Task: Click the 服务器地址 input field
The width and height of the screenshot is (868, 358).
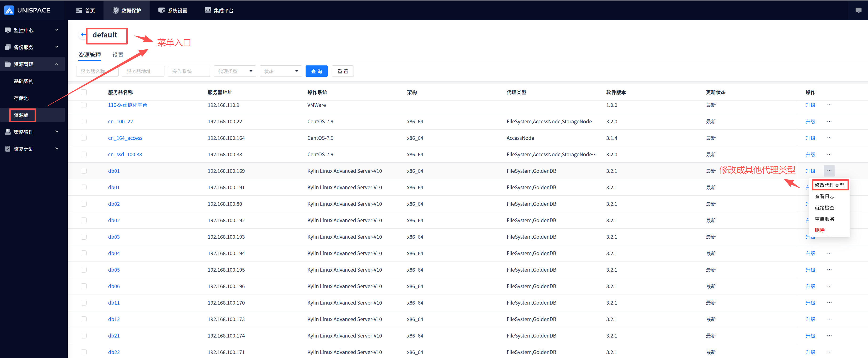Action: (x=143, y=71)
